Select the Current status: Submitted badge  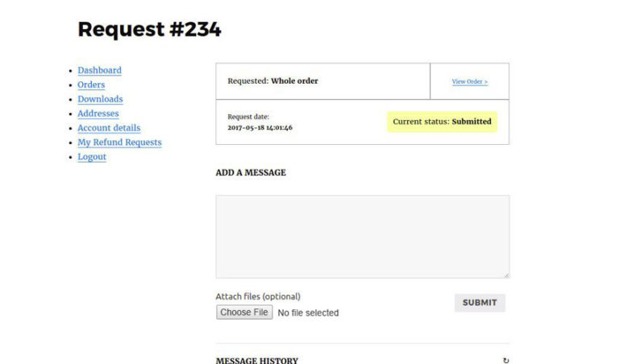point(442,122)
